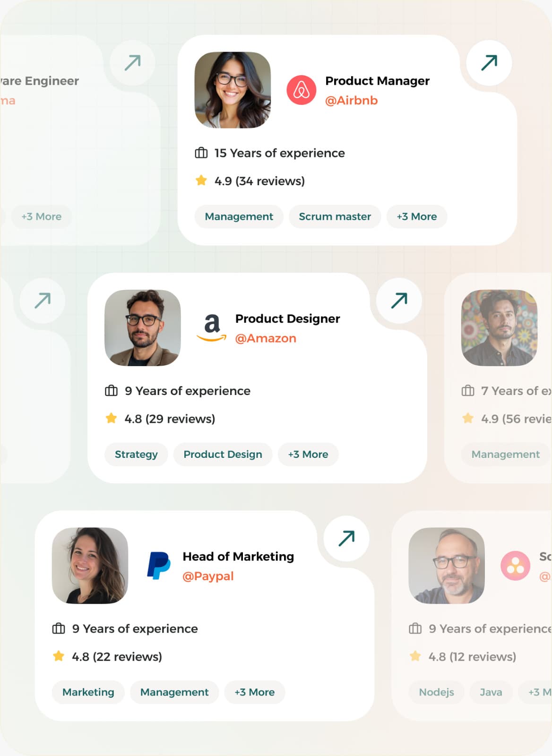The height and width of the screenshot is (756, 552).
Task: Select the Nodejs tag on bottom-right card
Action: point(436,692)
